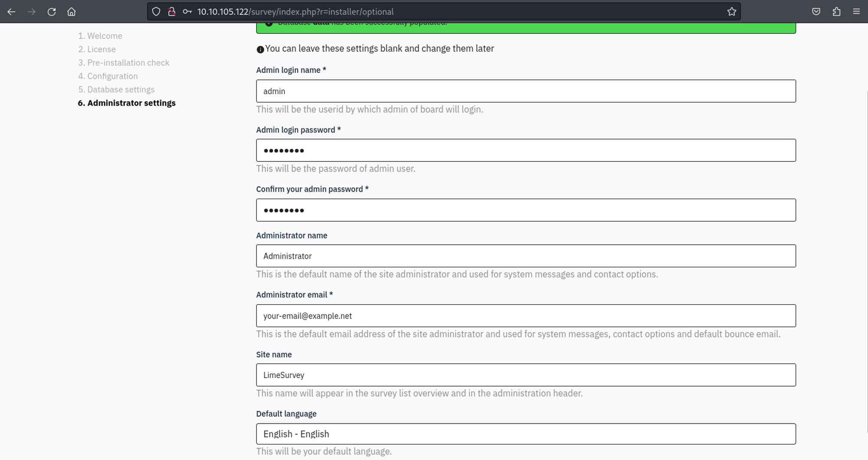Click the browser back arrow
The width and height of the screenshot is (868, 460).
12,12
